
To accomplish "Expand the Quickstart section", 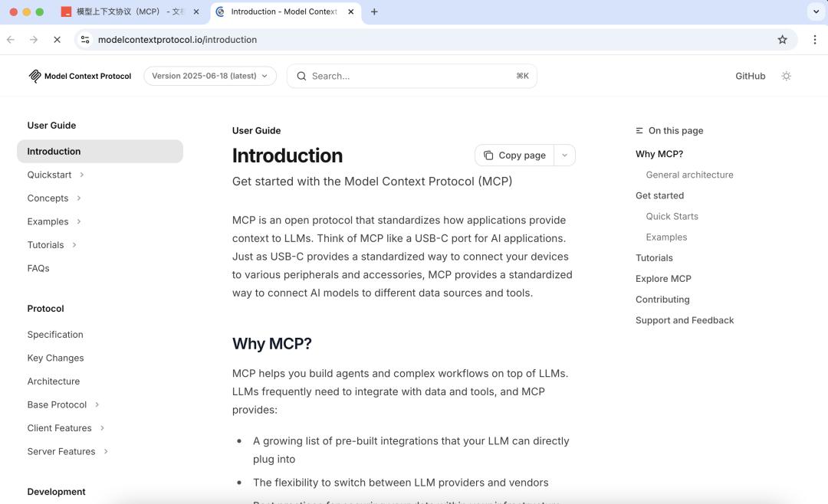I will 82,175.
